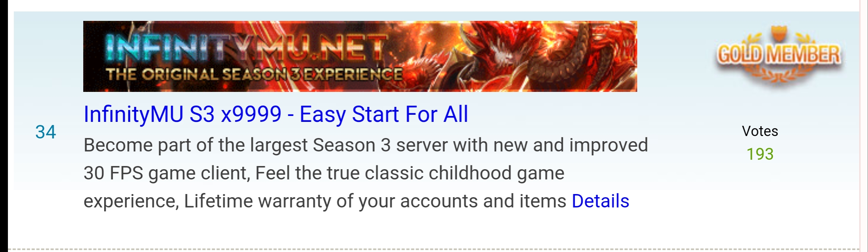
Task: Follow the Details link
Action: [600, 201]
